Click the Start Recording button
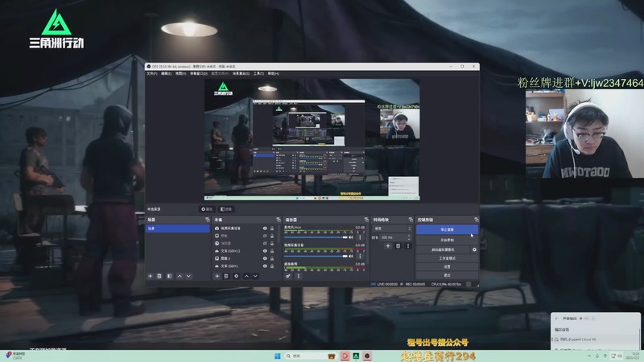This screenshot has width=644, height=362. pos(448,240)
